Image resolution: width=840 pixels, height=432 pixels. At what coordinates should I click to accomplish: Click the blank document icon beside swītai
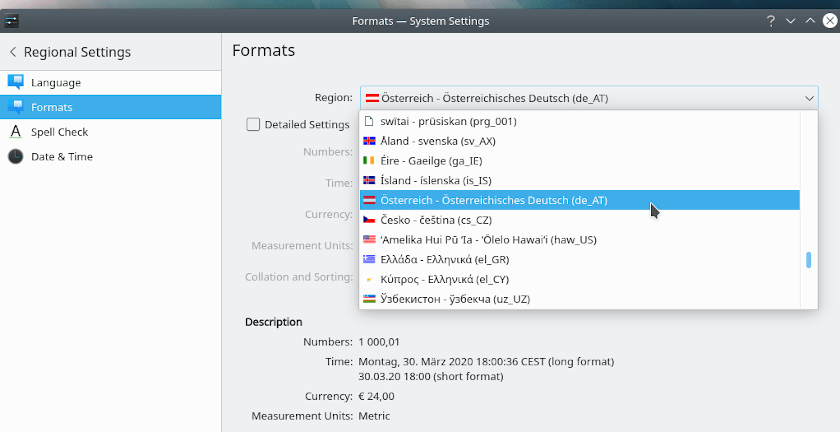(x=369, y=121)
